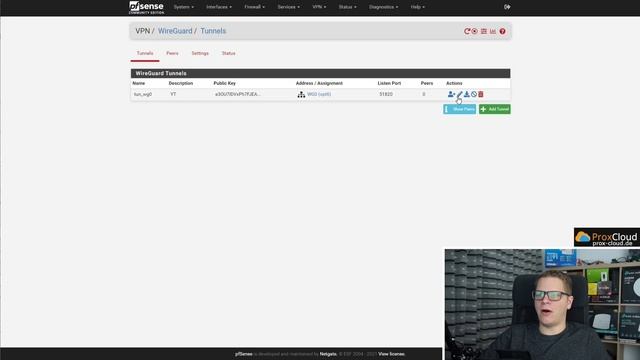Click the Peers column header
This screenshot has width=640, height=360.
427,83
